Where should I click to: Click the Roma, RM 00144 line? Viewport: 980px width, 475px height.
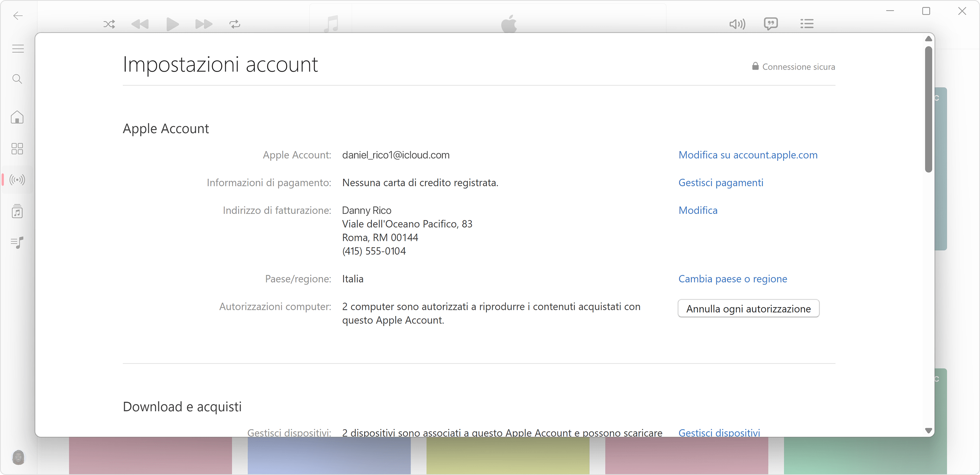coord(380,238)
